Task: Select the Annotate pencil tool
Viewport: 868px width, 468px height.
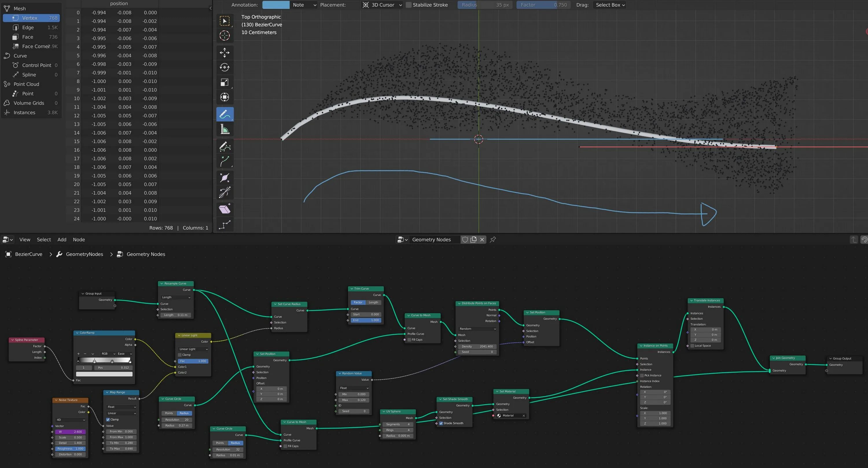Action: tap(225, 114)
